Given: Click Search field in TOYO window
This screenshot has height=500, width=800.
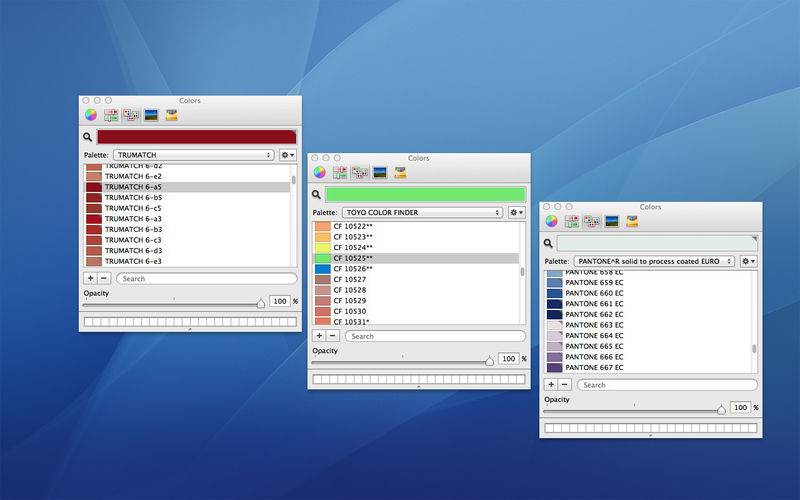Looking at the screenshot, I should [x=435, y=336].
